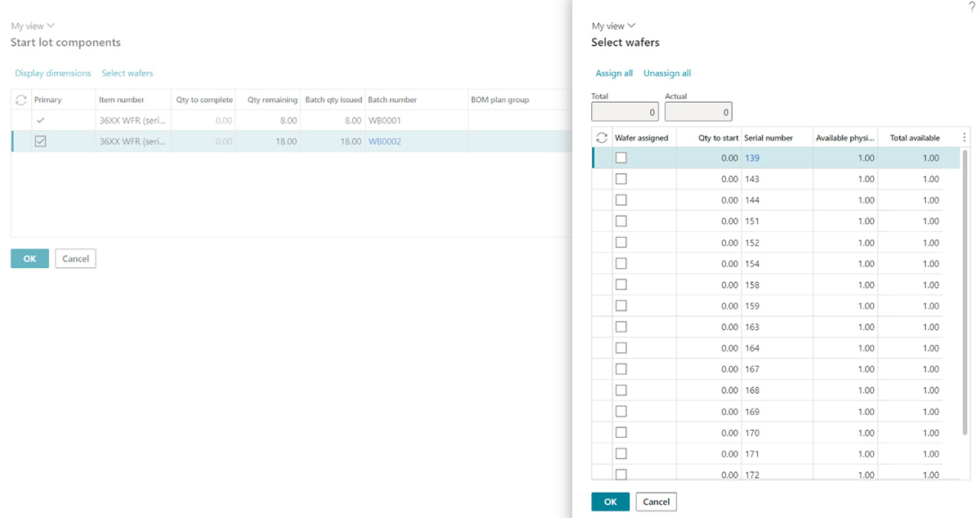Click the Actual field

tap(698, 112)
